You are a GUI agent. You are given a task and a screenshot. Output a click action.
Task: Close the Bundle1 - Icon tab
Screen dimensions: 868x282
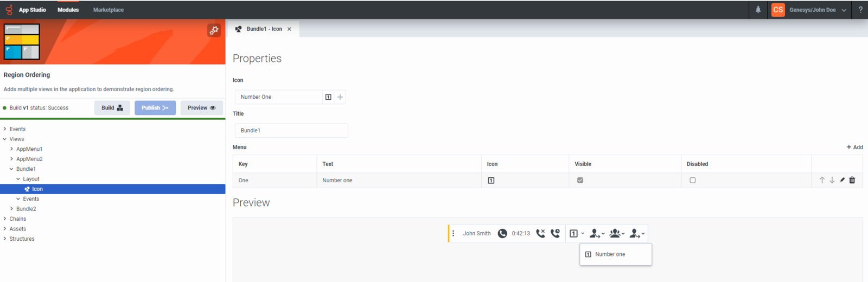(x=289, y=29)
